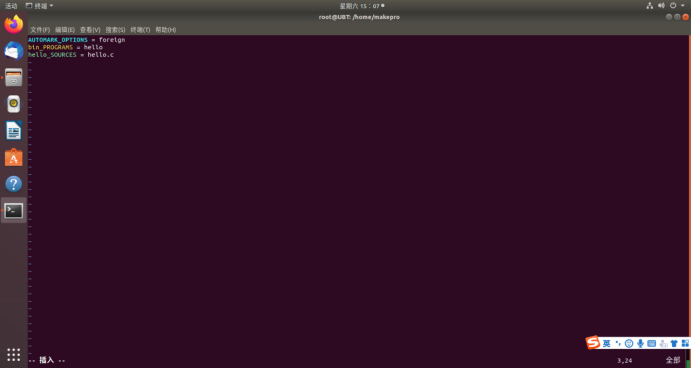This screenshot has width=691, height=368.
Task: Open the 查看(V) menu
Action: click(90, 30)
